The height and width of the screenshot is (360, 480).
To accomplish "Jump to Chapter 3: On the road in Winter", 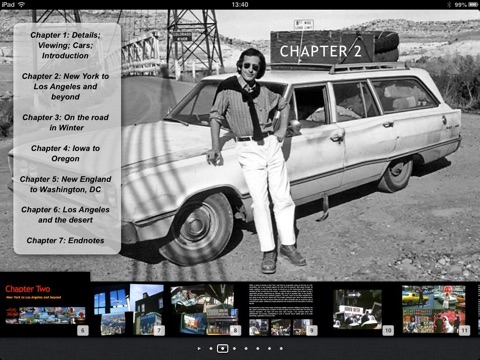I will (x=66, y=122).
